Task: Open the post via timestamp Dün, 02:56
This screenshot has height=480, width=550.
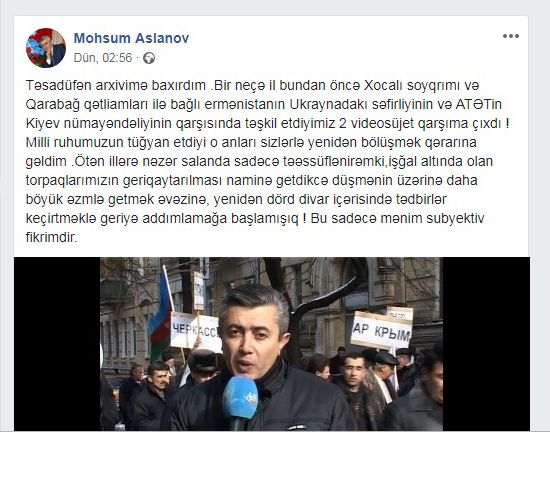Action: [103, 58]
